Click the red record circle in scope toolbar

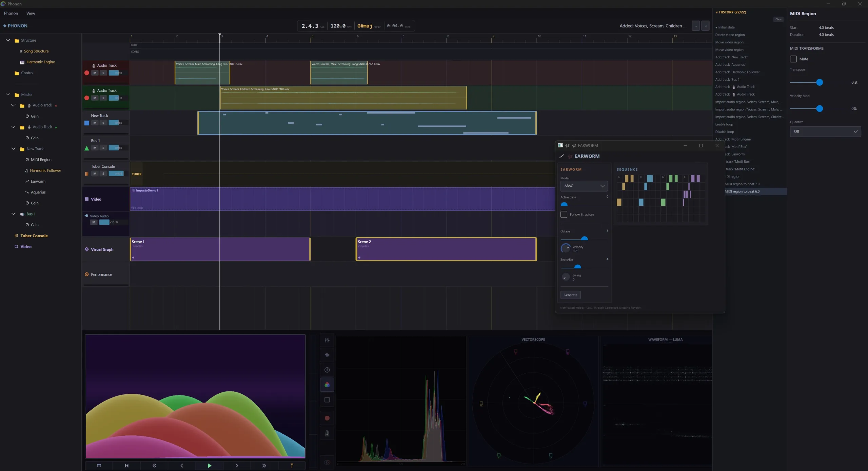[x=327, y=418]
